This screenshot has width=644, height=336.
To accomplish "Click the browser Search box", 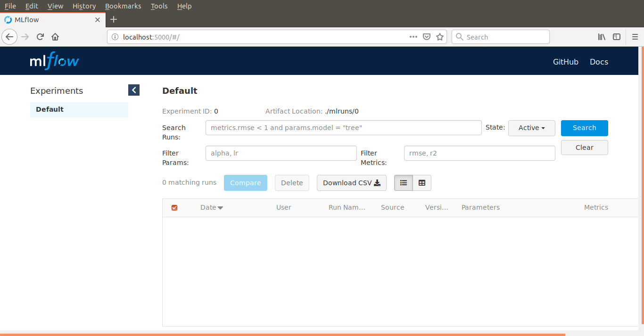I will (501, 37).
